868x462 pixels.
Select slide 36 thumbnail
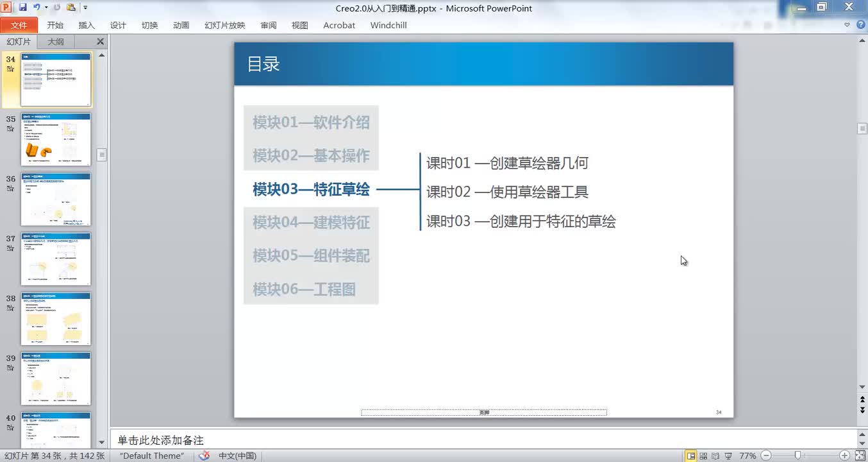click(x=56, y=199)
